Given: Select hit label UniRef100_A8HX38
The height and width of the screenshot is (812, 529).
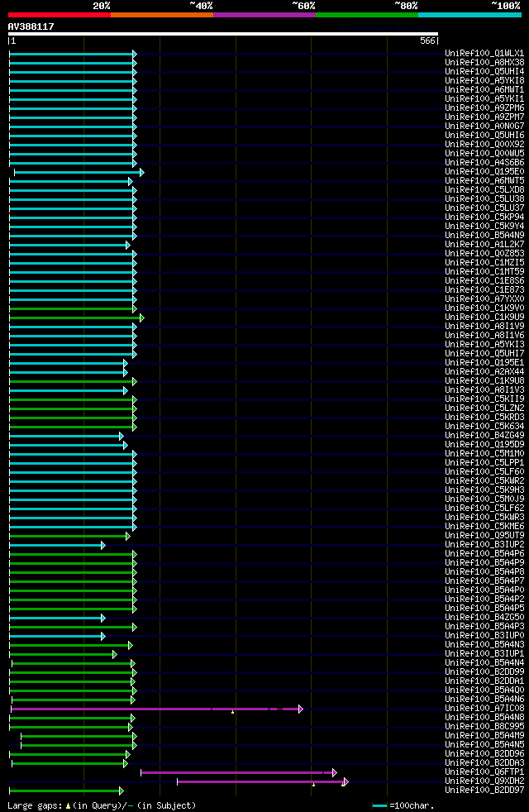Looking at the screenshot, I should tap(484, 62).
